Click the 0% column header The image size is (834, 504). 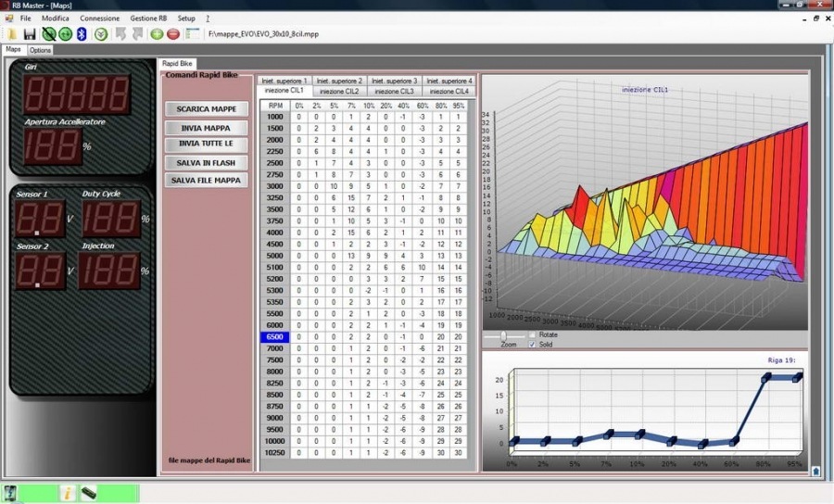[x=299, y=106]
